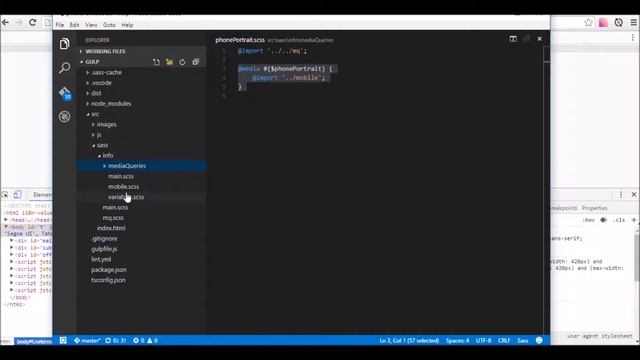
Task: Change line ending CRLF
Action: point(504,340)
